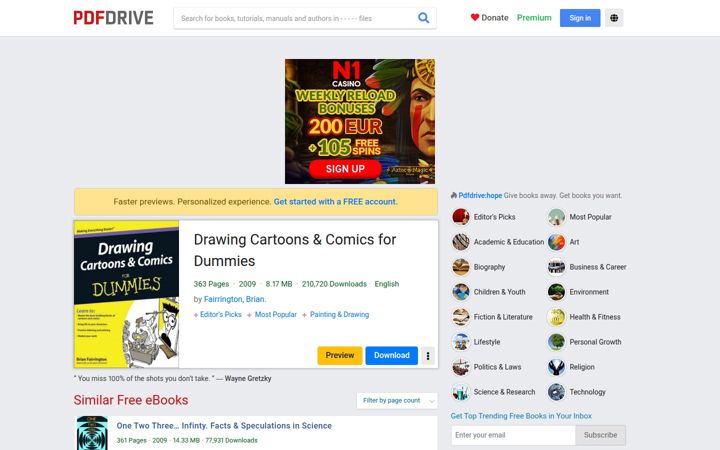This screenshot has height=450, width=720.
Task: Open the globe language selector
Action: click(614, 18)
